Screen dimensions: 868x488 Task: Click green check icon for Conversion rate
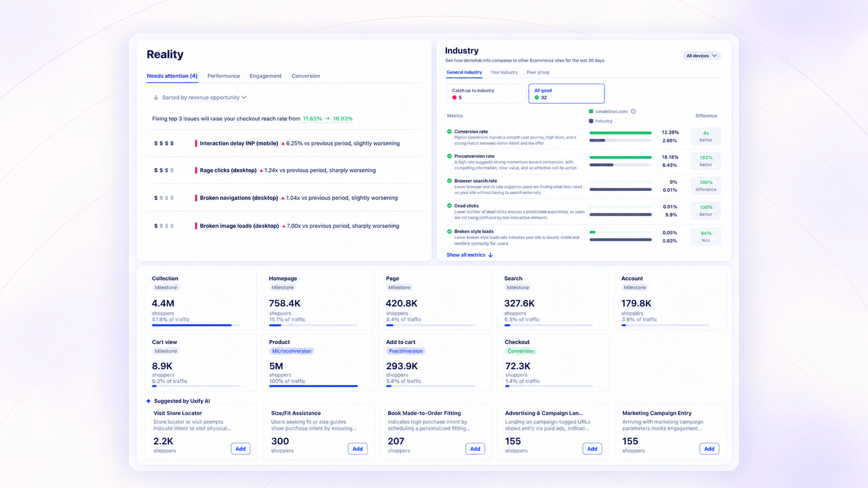point(449,131)
